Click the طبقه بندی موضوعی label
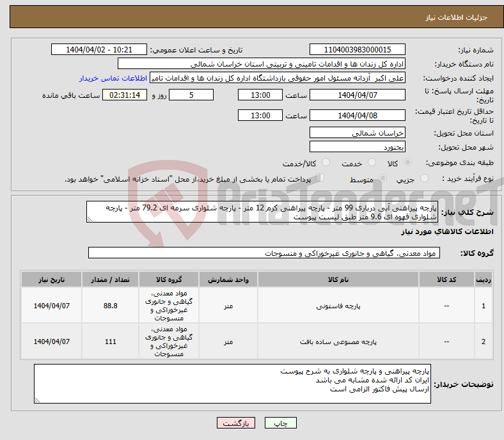This screenshot has width=504, height=440. click(x=460, y=162)
